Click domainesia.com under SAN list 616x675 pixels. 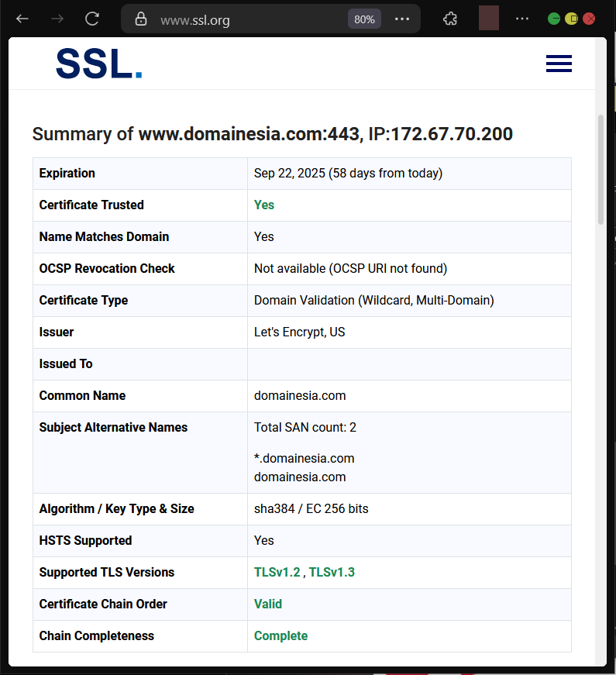(x=300, y=477)
